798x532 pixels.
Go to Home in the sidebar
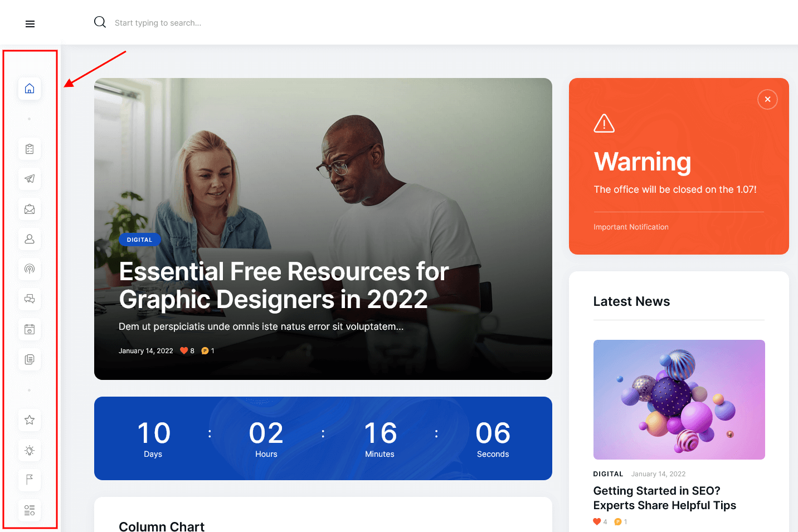tap(30, 89)
